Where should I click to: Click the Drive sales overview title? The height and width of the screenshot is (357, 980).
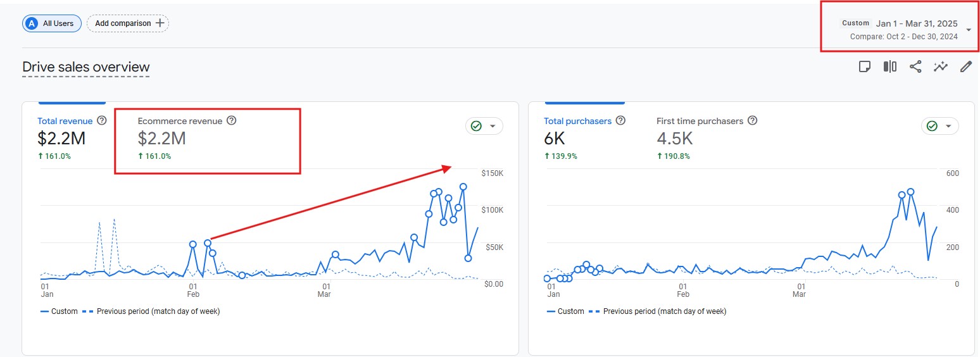(x=86, y=67)
